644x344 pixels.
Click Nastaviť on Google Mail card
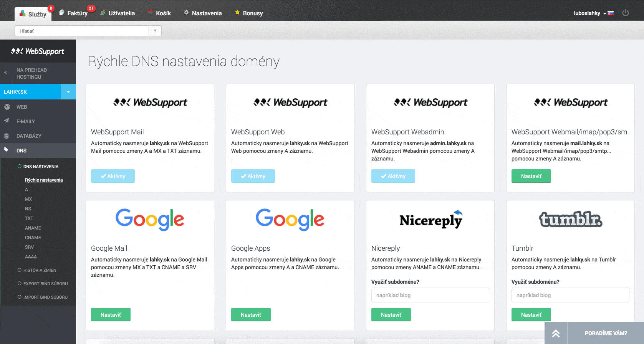click(x=111, y=315)
